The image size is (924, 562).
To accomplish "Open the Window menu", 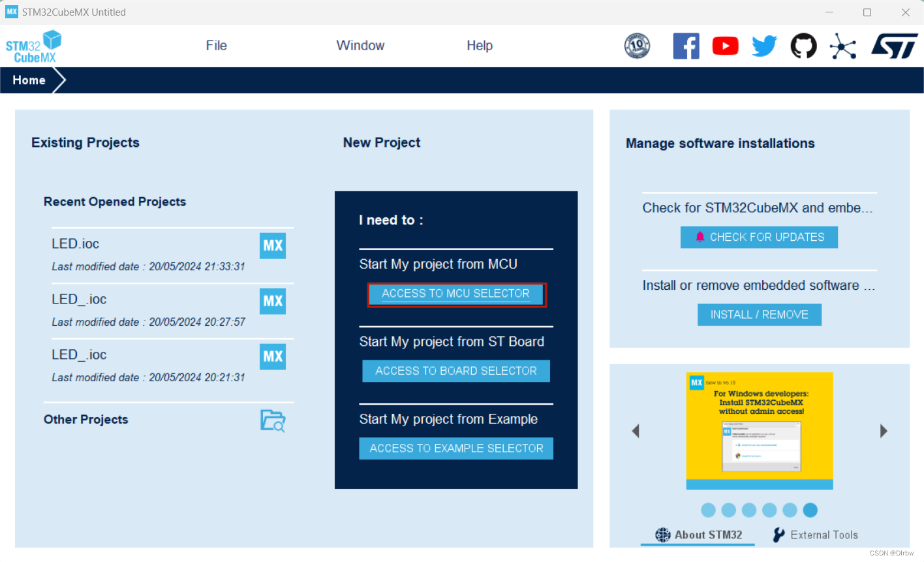I will coord(360,46).
